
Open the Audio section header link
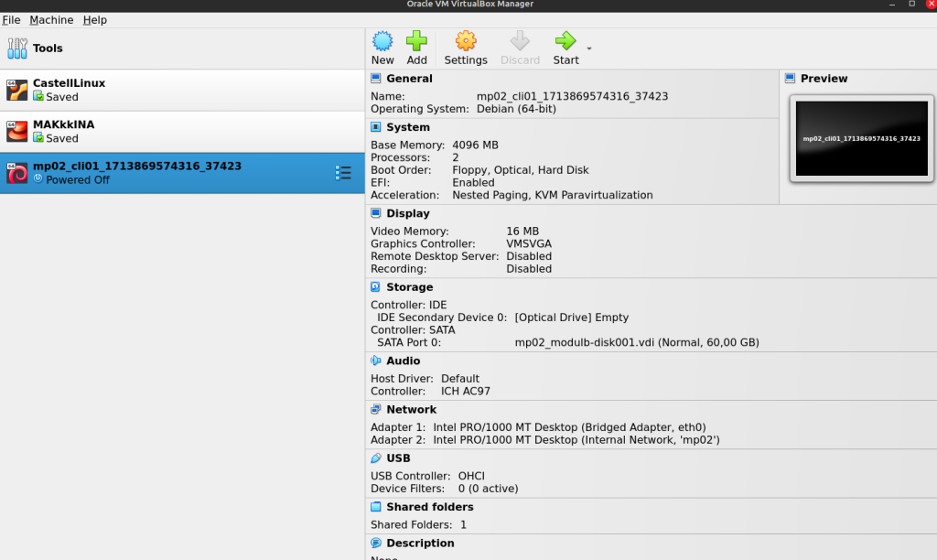pyautogui.click(x=404, y=361)
